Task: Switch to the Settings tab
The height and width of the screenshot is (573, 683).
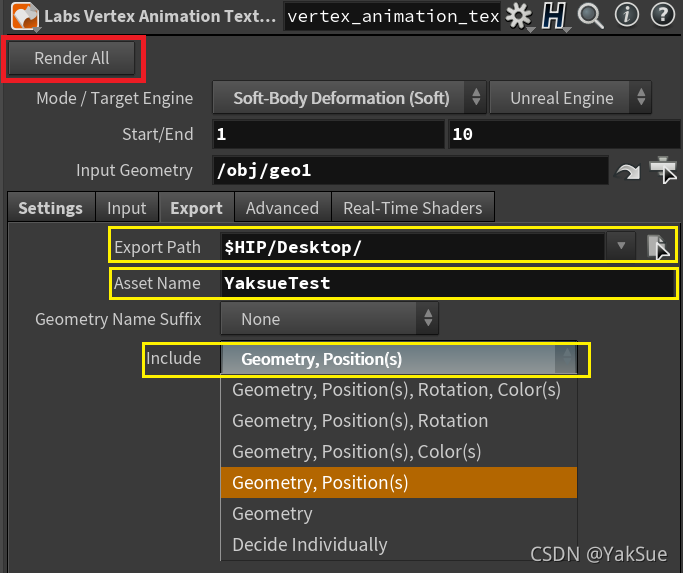Action: [51, 208]
